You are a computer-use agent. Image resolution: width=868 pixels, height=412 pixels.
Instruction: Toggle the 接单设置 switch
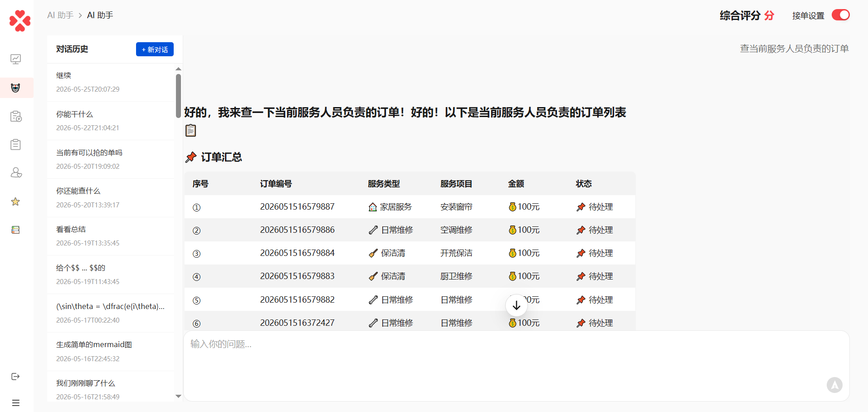point(840,15)
